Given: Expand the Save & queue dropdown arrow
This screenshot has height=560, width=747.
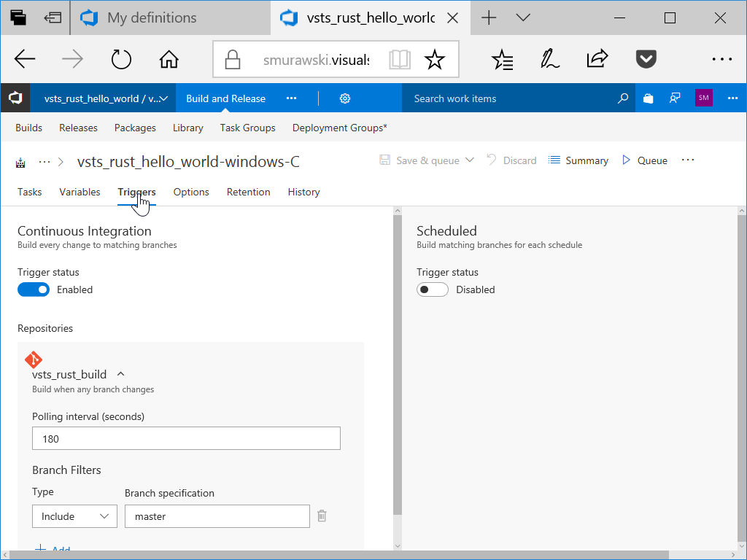Looking at the screenshot, I should pos(470,160).
